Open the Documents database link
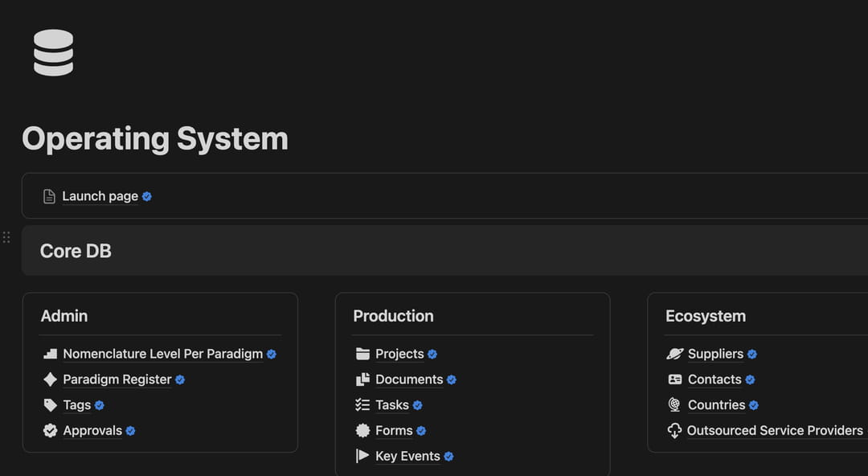 coord(409,380)
